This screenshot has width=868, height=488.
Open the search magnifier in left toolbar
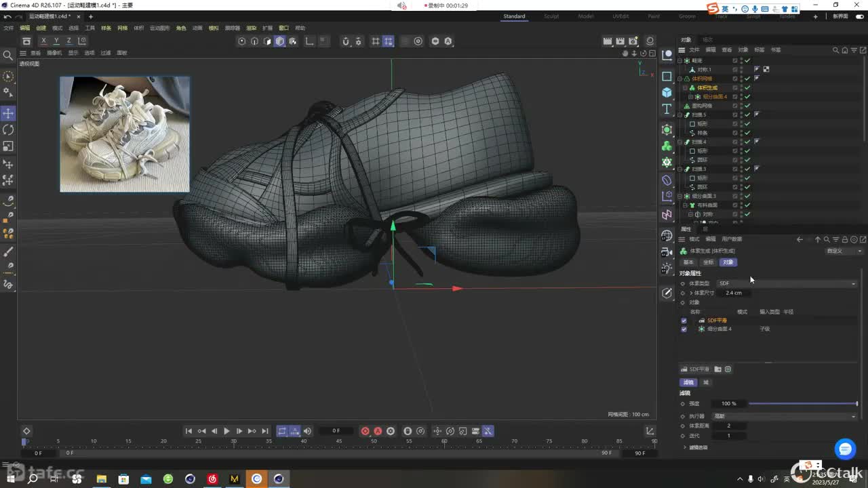[8, 56]
